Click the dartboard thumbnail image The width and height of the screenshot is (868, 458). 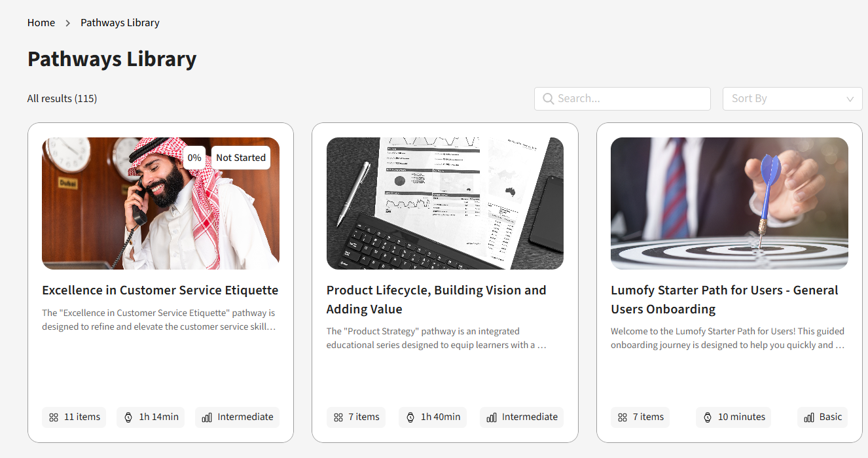[x=729, y=203]
